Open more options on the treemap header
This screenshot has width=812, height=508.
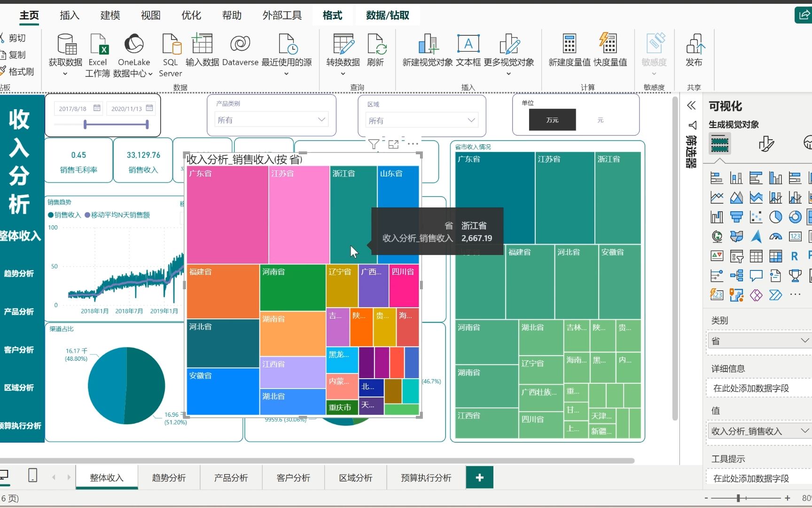[x=413, y=144]
